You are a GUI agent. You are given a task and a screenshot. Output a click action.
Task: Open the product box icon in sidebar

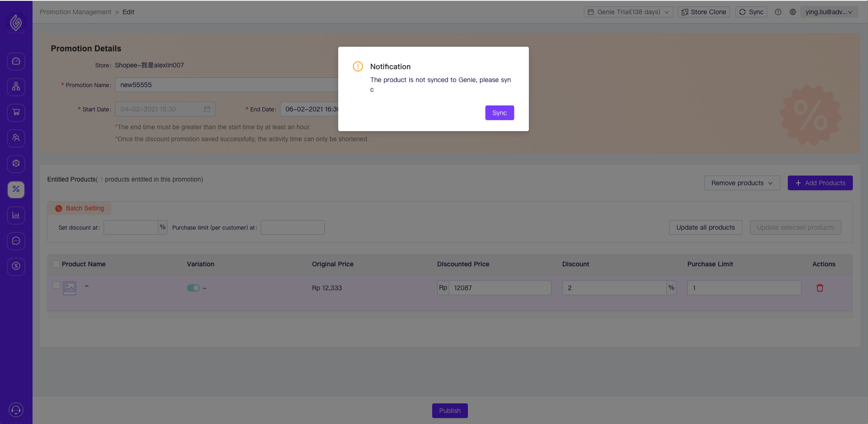(x=16, y=164)
